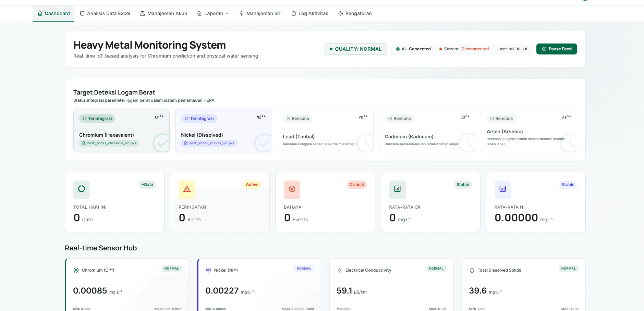Click the Arsen (Arsenic) card title
Viewport: 644px width, 311px height.
point(505,132)
